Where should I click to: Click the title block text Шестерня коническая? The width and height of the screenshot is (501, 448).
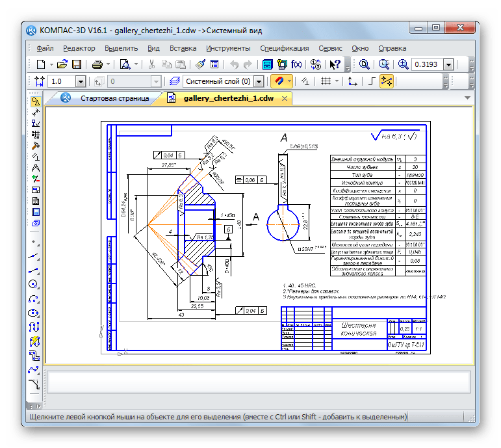click(359, 330)
